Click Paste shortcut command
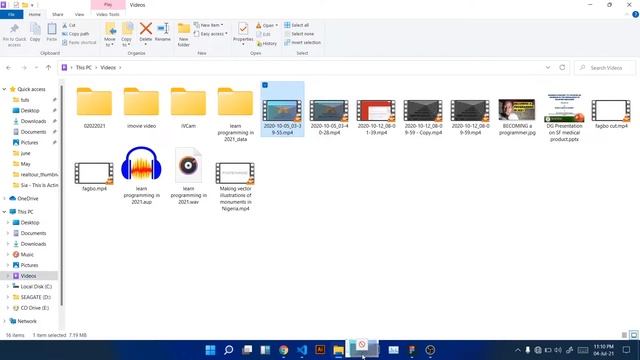 click(79, 42)
